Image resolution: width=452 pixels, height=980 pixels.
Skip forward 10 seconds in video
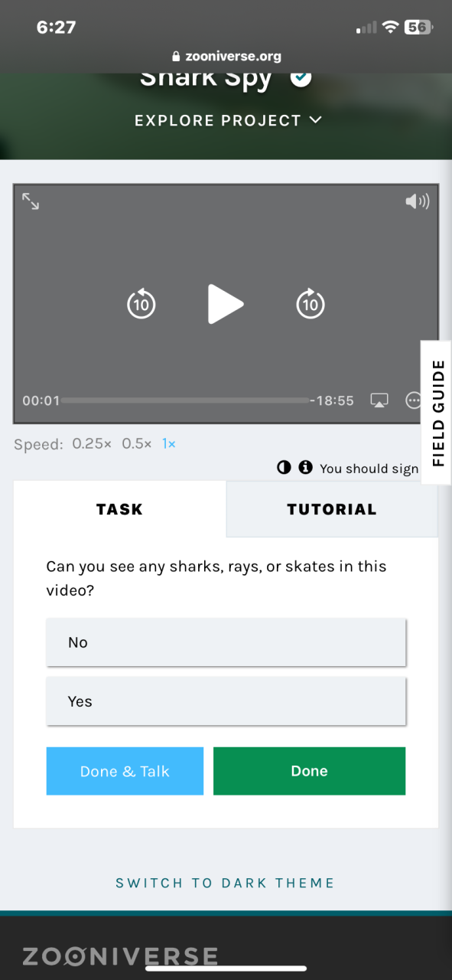(311, 304)
